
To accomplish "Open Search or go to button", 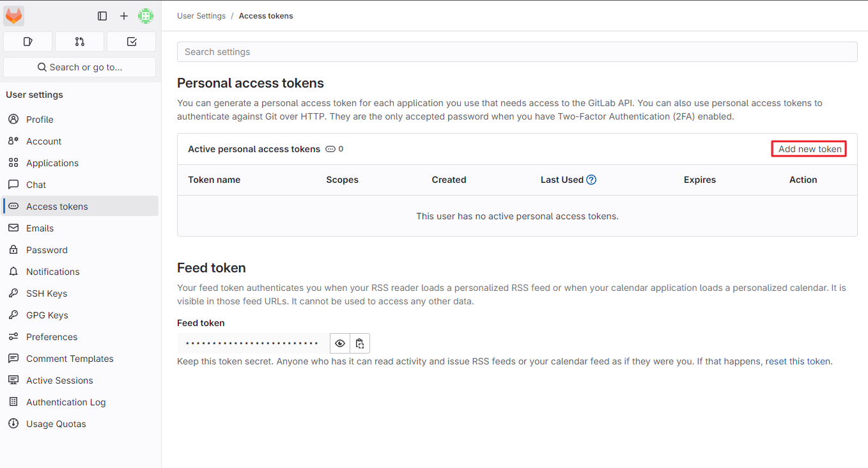I will pos(80,67).
